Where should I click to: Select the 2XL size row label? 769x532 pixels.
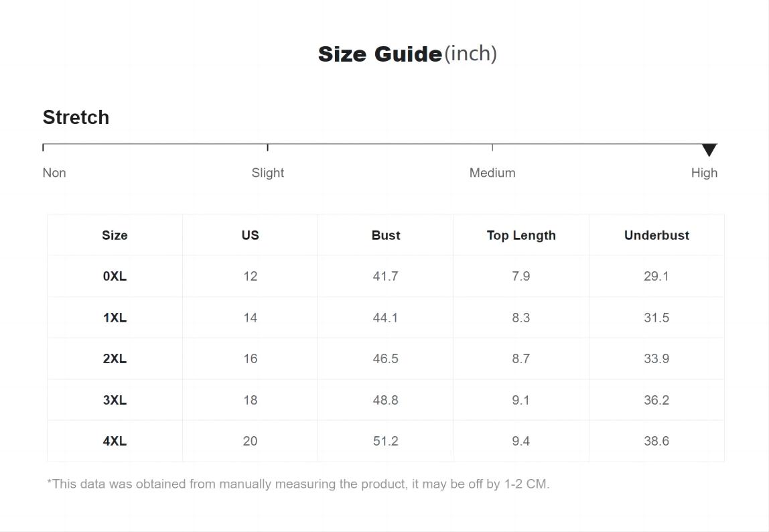coord(115,358)
